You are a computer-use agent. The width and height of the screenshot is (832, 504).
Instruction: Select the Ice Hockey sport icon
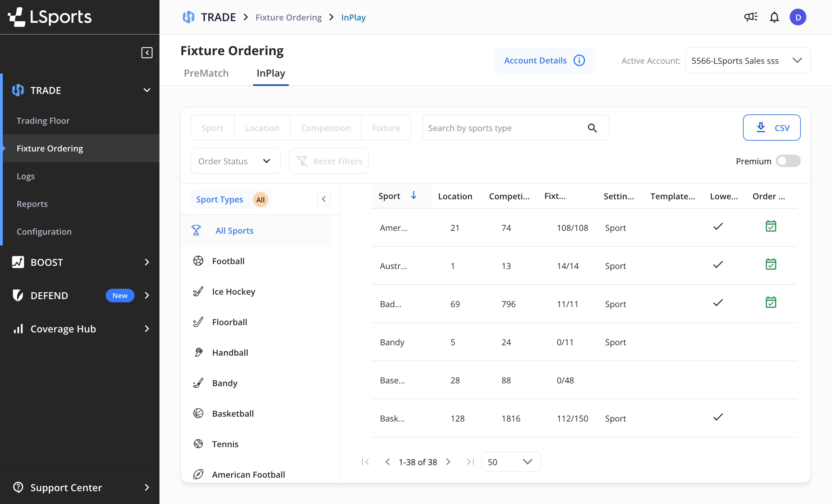point(198,291)
